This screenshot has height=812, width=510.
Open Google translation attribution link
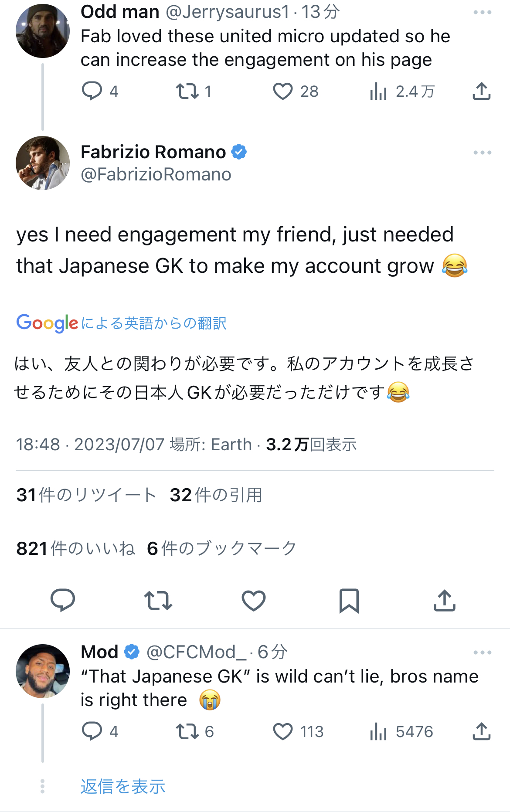pyautogui.click(x=121, y=323)
